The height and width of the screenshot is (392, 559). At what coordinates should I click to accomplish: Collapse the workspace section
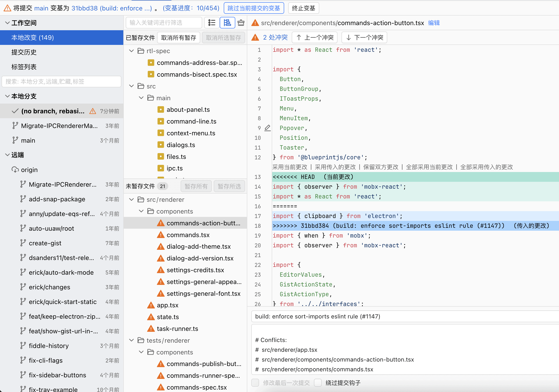[x=7, y=23]
